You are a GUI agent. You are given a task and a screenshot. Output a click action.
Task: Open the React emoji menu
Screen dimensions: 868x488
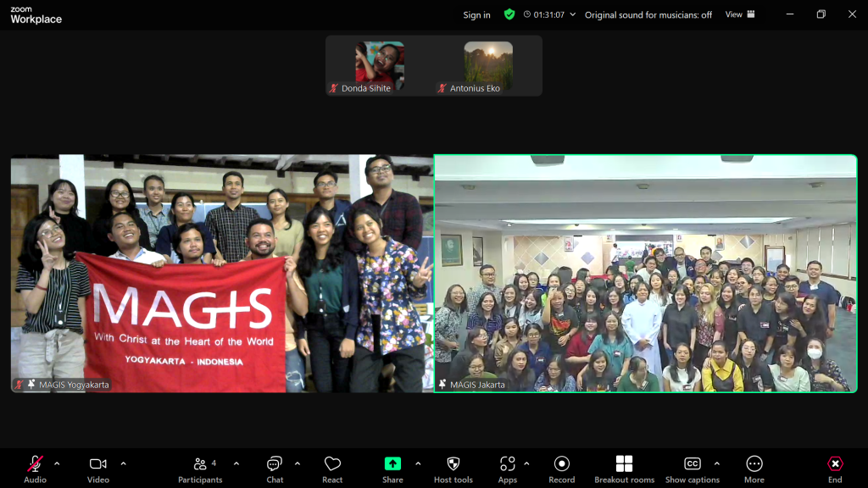click(332, 469)
